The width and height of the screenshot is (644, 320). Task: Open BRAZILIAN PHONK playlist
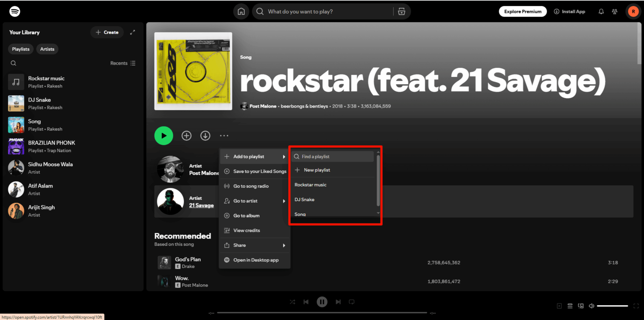[x=73, y=146]
